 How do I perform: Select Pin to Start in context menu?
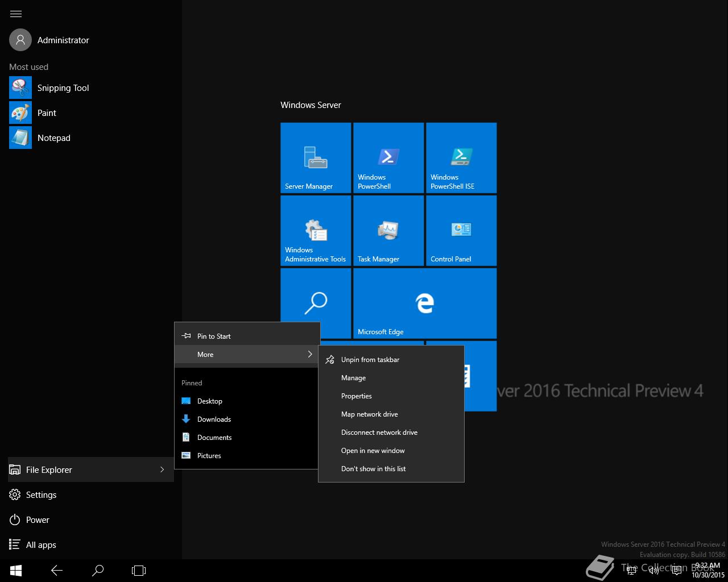pos(247,336)
